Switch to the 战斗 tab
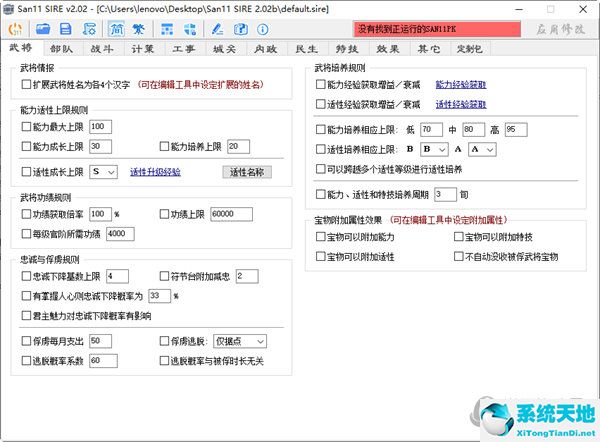 tap(101, 47)
